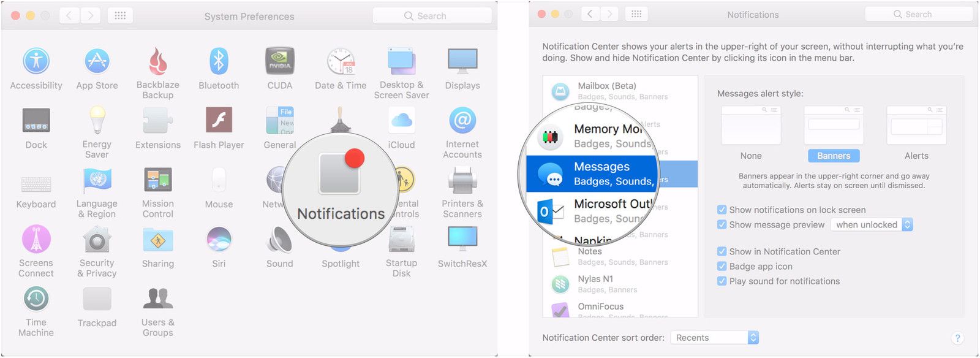The height and width of the screenshot is (358, 980).
Task: Toggle Show notifications on lock screen
Action: coord(722,210)
